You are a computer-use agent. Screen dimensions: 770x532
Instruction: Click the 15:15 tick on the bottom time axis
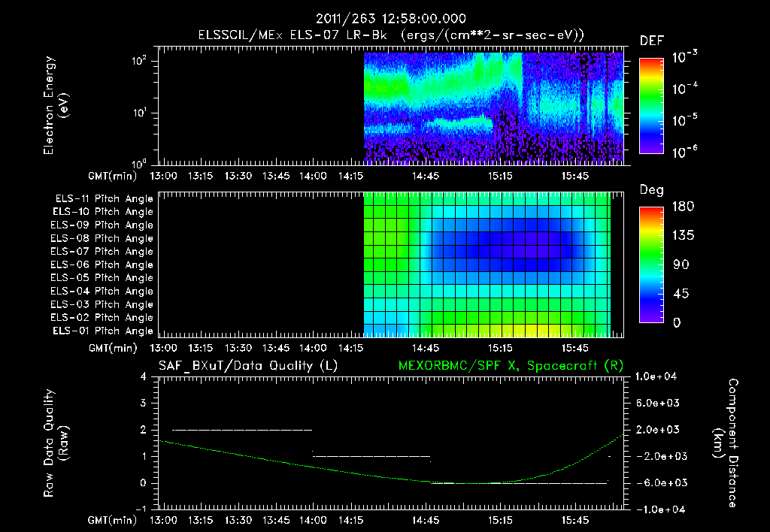500,520
